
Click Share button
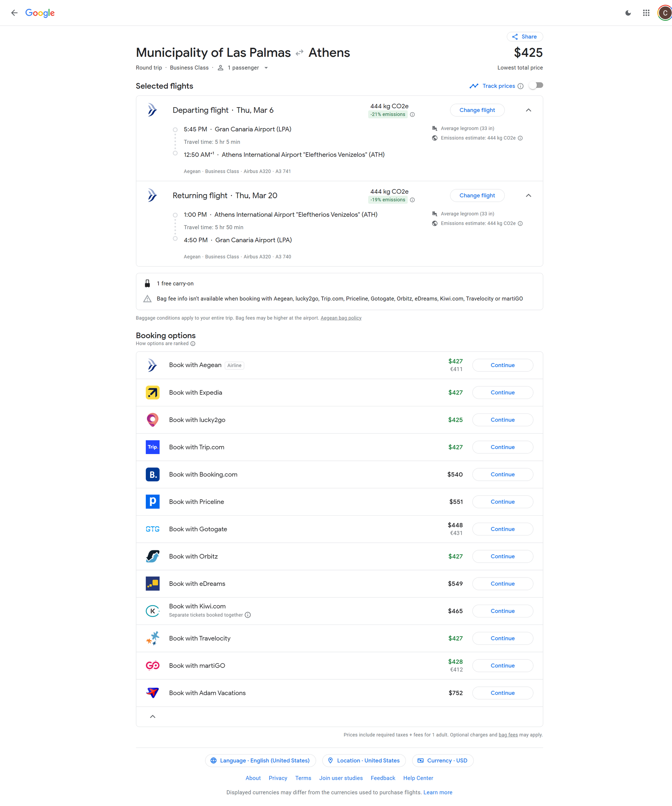pos(524,37)
